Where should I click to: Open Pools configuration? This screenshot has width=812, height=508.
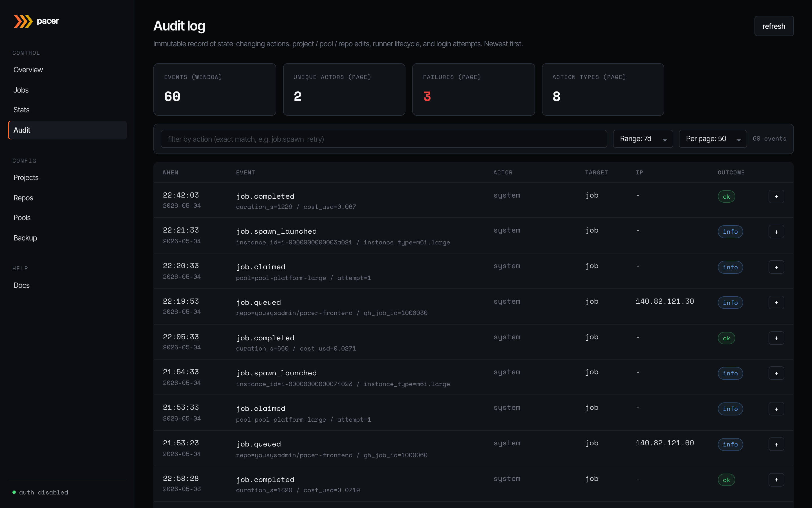point(22,217)
